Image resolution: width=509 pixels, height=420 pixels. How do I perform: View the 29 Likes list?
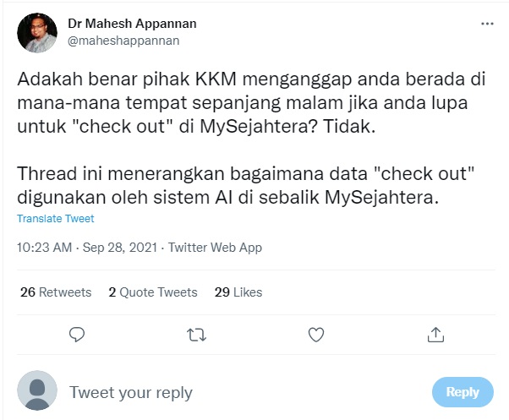[x=238, y=292]
